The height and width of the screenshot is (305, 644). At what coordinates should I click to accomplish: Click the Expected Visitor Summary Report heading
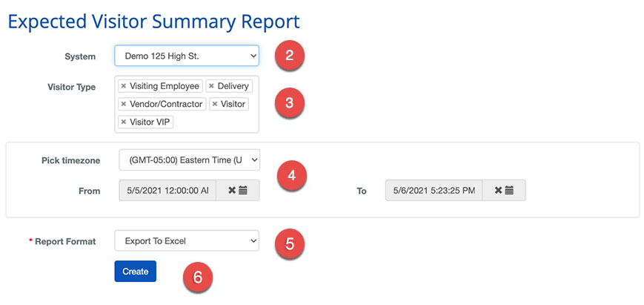point(153,21)
